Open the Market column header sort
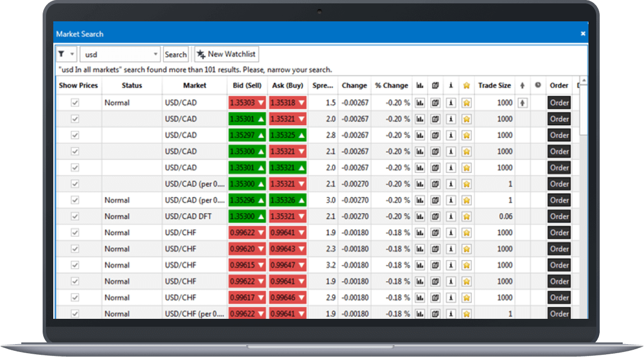 click(x=195, y=85)
